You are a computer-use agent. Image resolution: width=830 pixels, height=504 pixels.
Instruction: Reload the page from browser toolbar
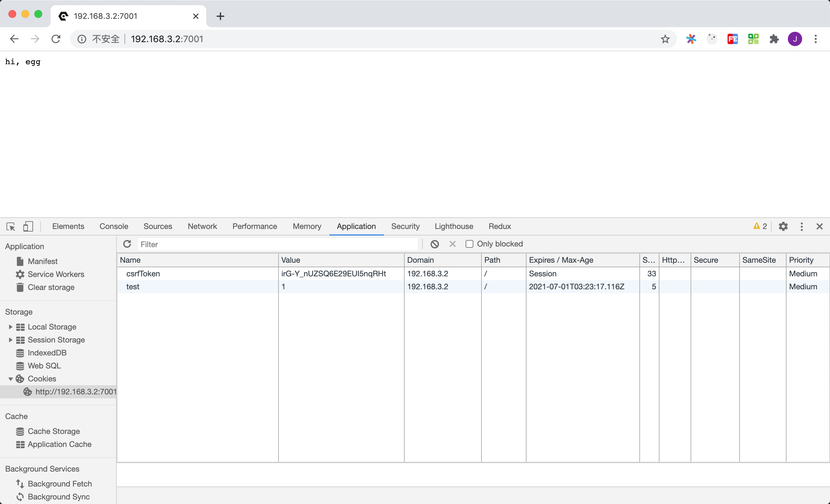56,39
